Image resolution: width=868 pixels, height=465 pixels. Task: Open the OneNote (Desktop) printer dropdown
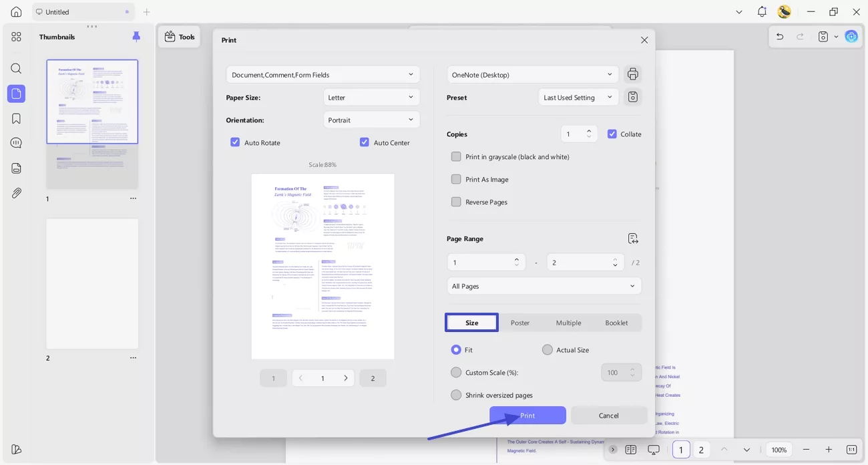[533, 75]
